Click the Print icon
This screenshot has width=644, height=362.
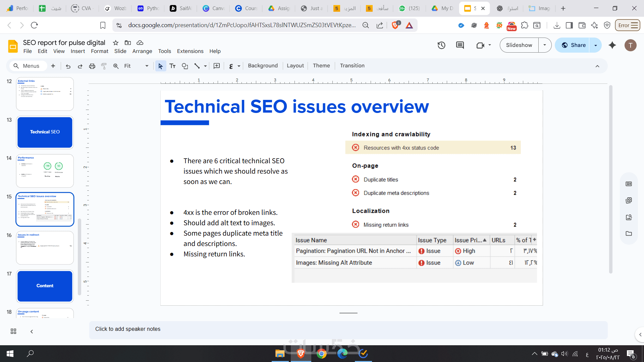click(92, 66)
